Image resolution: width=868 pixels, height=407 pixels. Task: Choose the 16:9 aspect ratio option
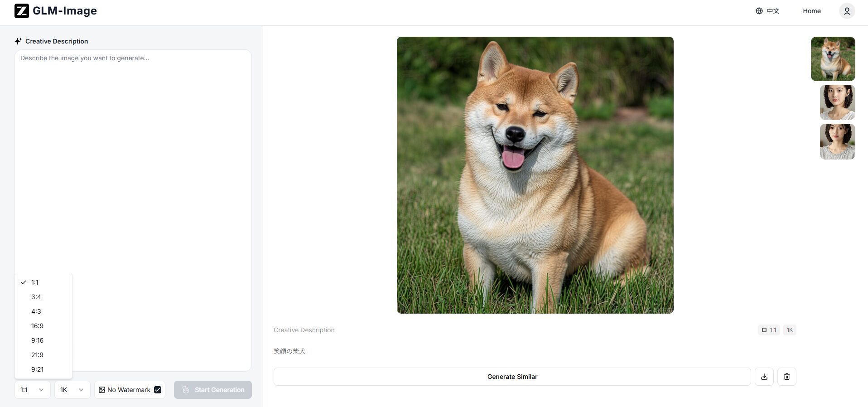click(x=37, y=326)
